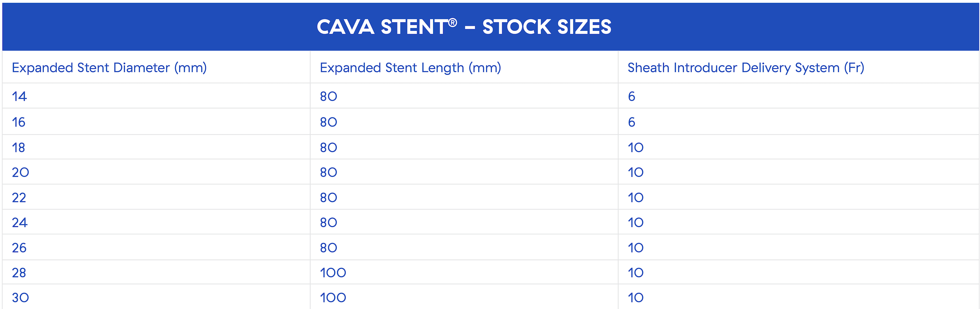Click length 80 in the 14 mm row
Viewport: 980px width, 309px height.
[328, 96]
